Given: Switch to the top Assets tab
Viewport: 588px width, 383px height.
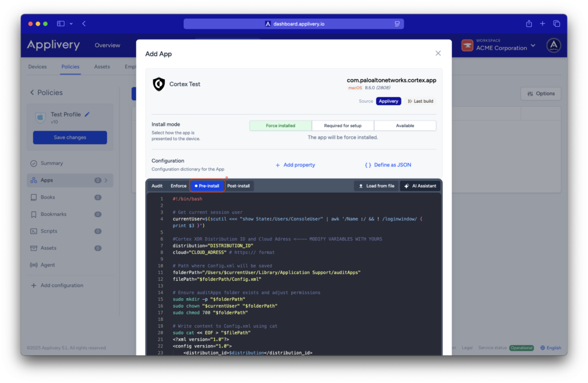Looking at the screenshot, I should [102, 67].
